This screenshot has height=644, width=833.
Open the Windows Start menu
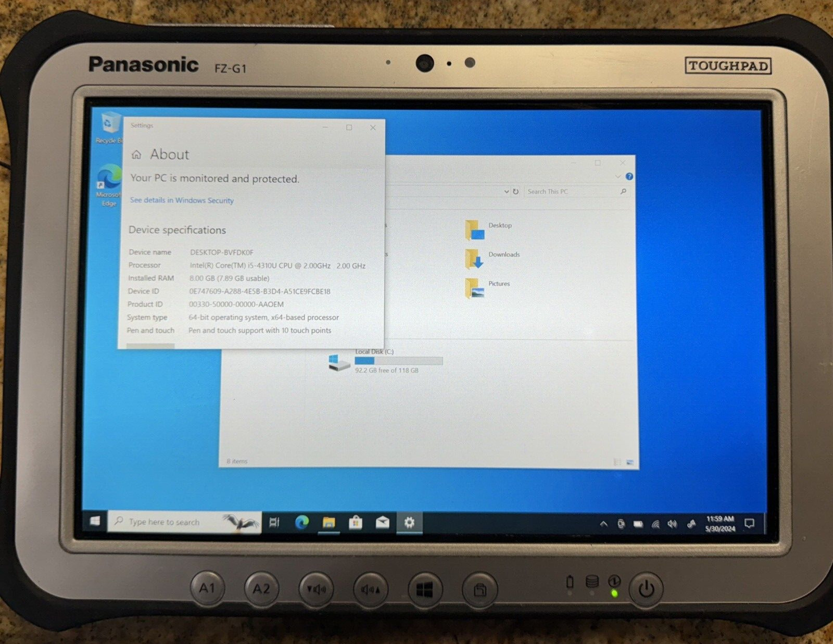point(95,521)
